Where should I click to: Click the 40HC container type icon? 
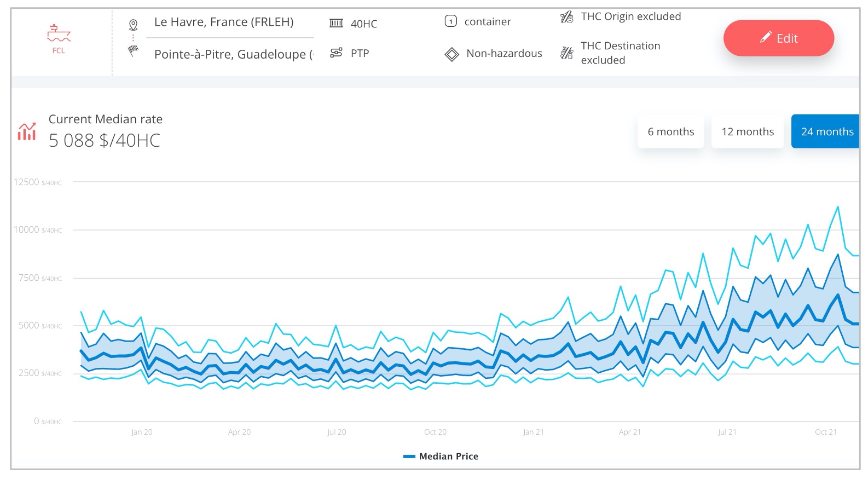(336, 23)
